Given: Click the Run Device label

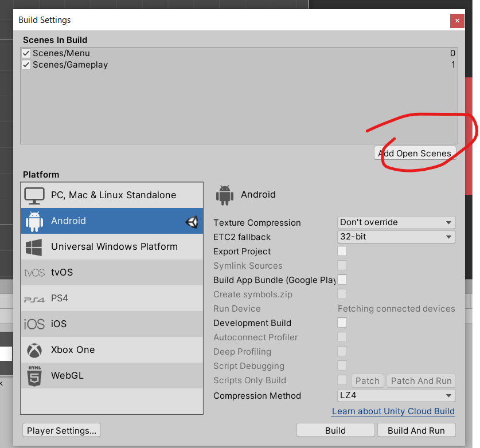Looking at the screenshot, I should [x=237, y=309].
